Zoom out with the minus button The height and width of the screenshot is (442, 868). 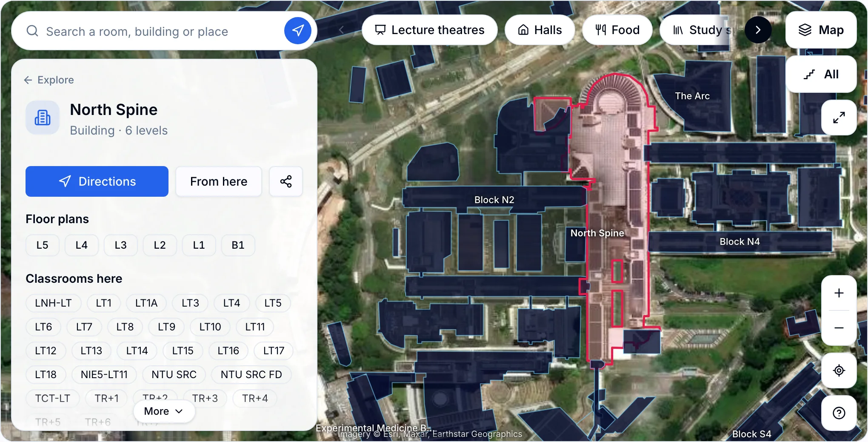[839, 328]
